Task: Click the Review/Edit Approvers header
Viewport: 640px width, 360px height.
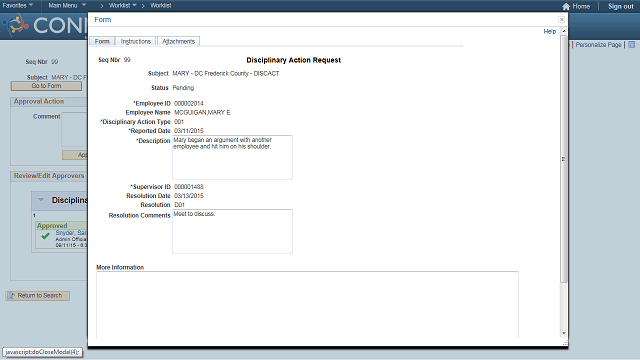Action: tap(49, 176)
